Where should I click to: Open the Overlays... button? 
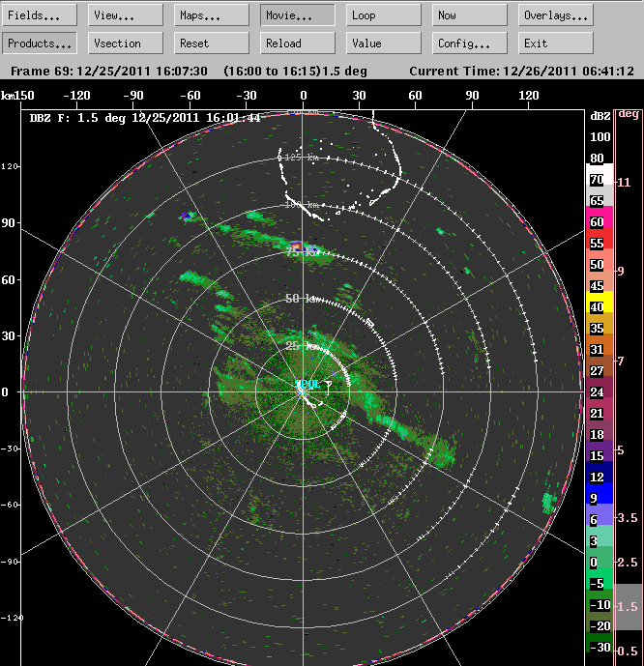coord(556,15)
